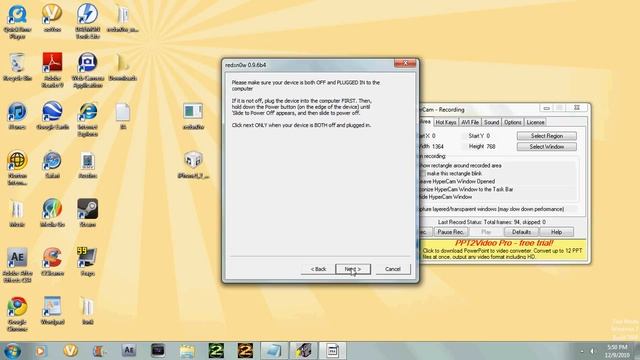Open HyperCam Help
The width and height of the screenshot is (640, 360).
click(556, 232)
